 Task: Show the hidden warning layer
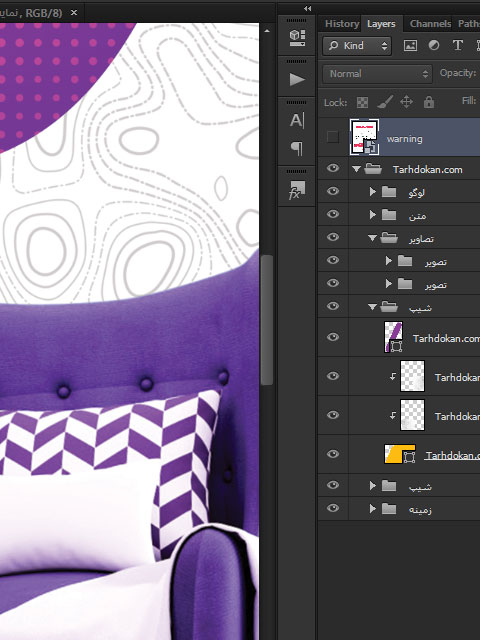click(x=333, y=137)
